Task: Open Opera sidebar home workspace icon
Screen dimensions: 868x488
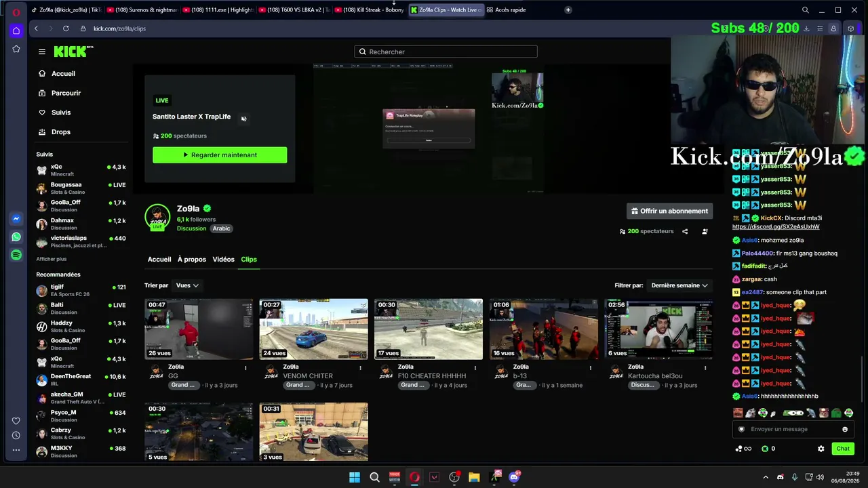Action: pos(16,30)
